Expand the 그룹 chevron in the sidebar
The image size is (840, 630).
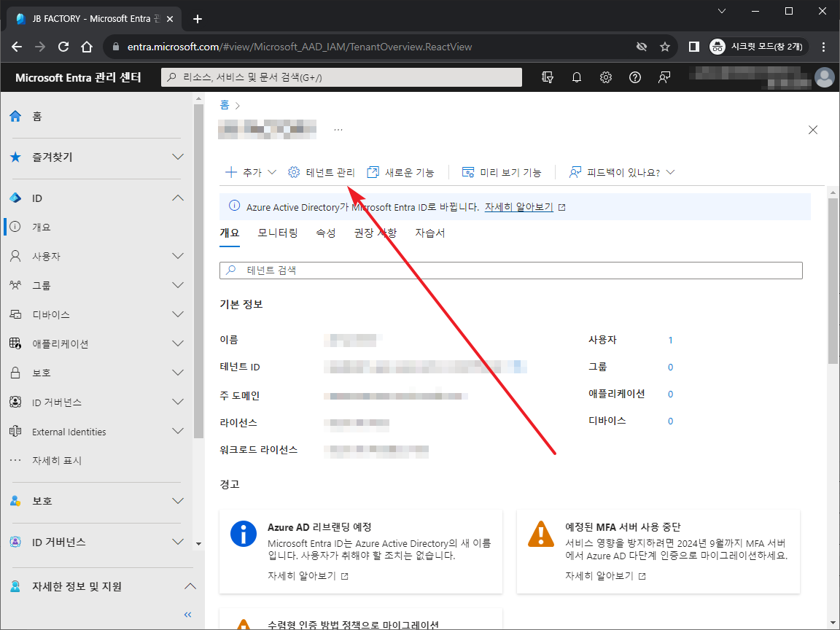coord(178,285)
